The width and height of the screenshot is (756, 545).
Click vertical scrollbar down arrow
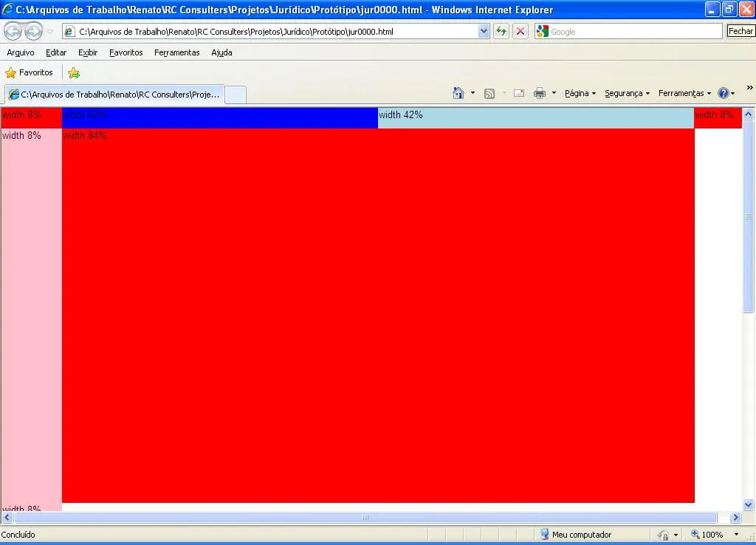tap(749, 505)
